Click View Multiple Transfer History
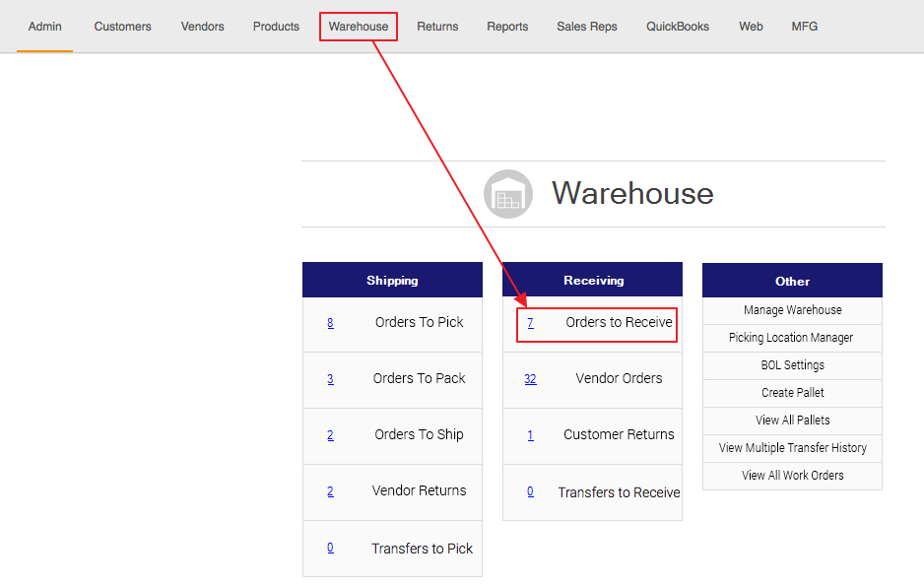This screenshot has height=584, width=924. pyautogui.click(x=792, y=448)
